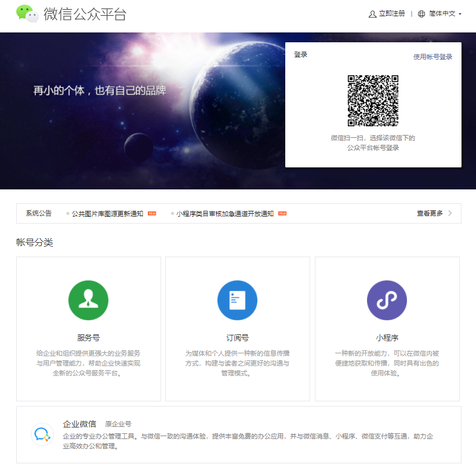
Task: Switch to 使用帐号登录 account login
Action: (433, 57)
